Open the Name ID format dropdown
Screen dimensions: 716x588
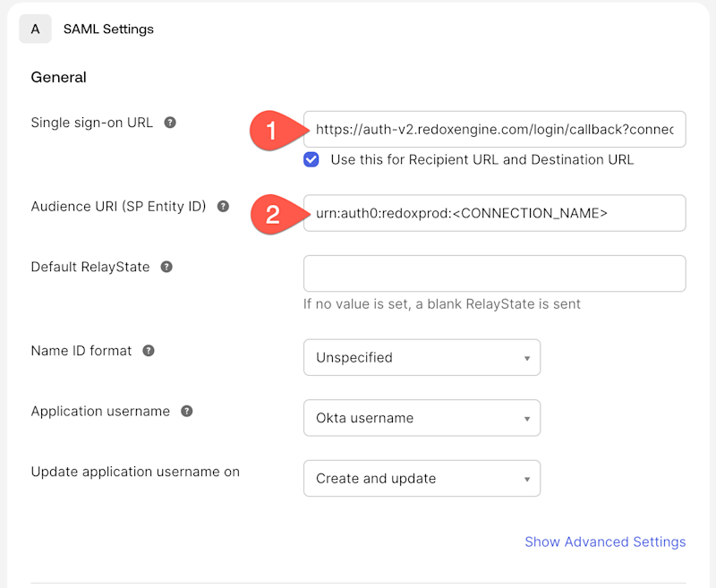click(x=422, y=357)
